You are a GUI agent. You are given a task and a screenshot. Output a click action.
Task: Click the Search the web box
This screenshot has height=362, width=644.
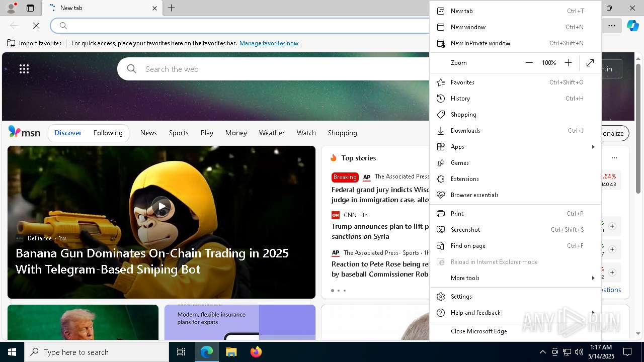point(274,69)
